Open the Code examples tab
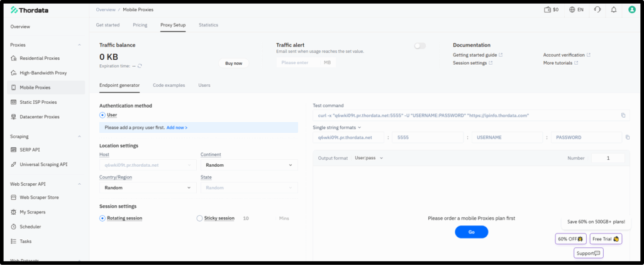The width and height of the screenshot is (644, 265). pos(169,85)
